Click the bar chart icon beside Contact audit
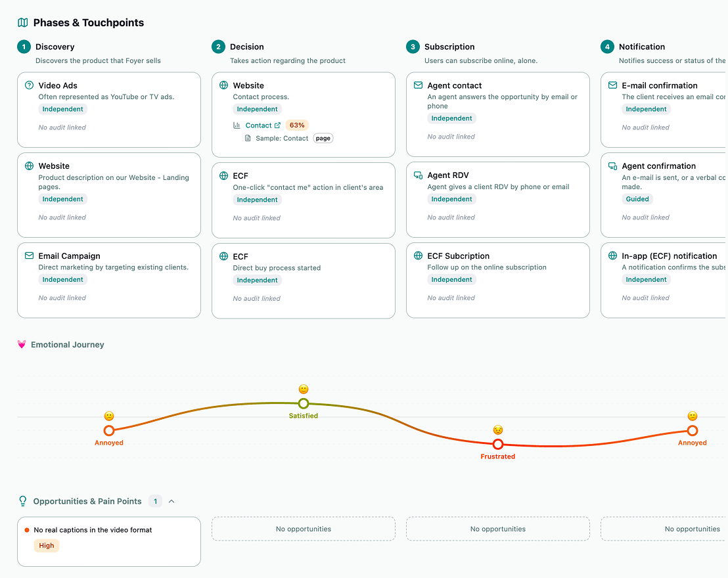The height and width of the screenshot is (578, 728). click(x=237, y=125)
